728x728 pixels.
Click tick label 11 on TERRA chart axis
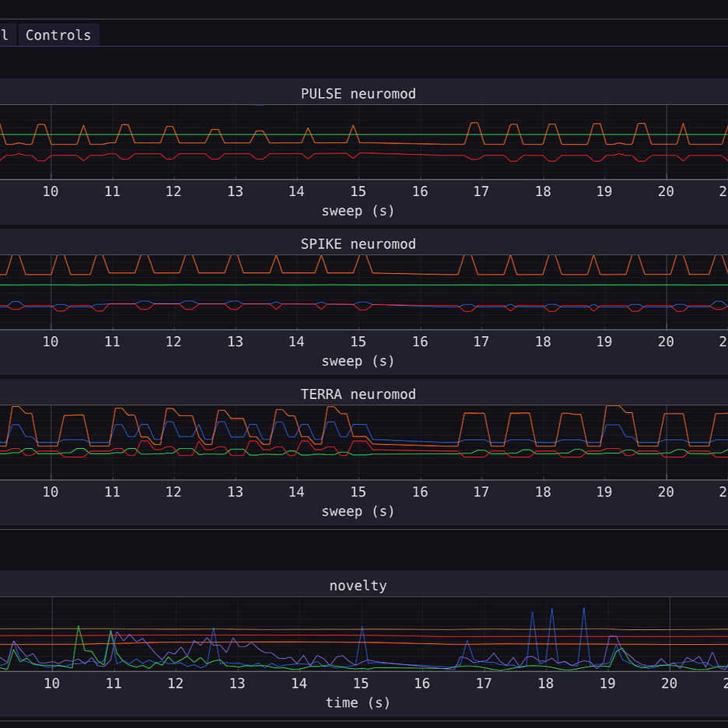pyautogui.click(x=112, y=492)
